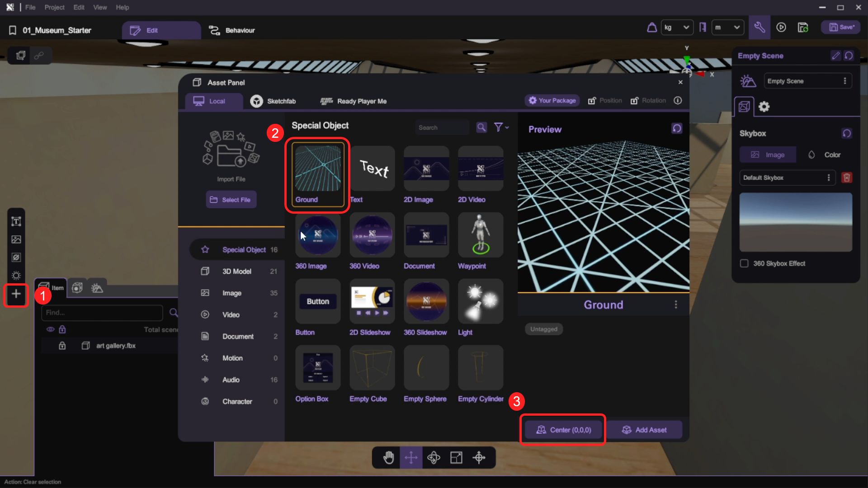Viewport: 868px width, 488px height.
Task: Select the scale tool in bottom toolbar
Action: click(456, 458)
